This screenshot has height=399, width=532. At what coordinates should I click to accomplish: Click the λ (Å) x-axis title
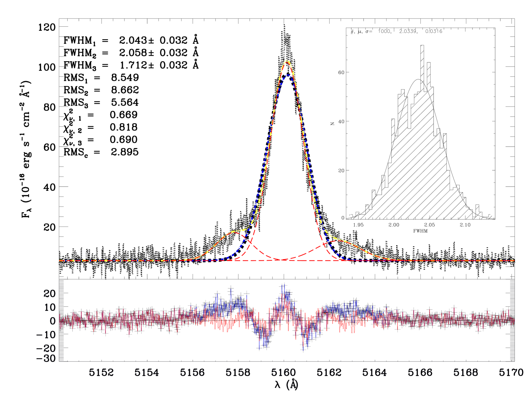point(287,384)
